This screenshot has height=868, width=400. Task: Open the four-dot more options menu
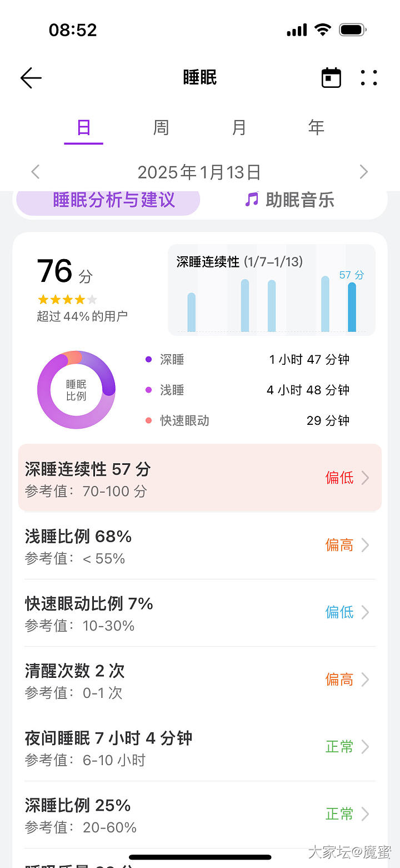(x=368, y=78)
